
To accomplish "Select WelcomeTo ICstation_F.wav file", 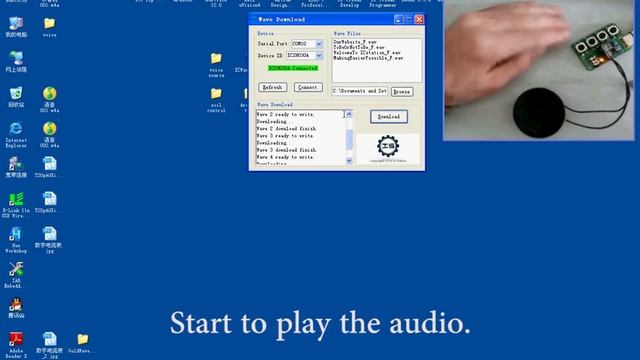I will click(367, 53).
